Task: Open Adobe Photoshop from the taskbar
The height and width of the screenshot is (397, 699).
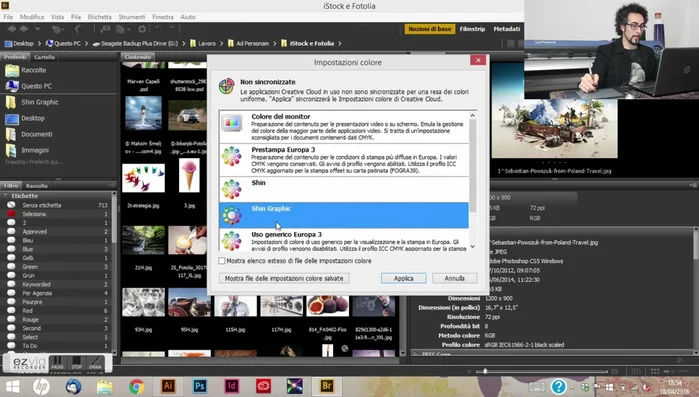Action: [x=200, y=386]
